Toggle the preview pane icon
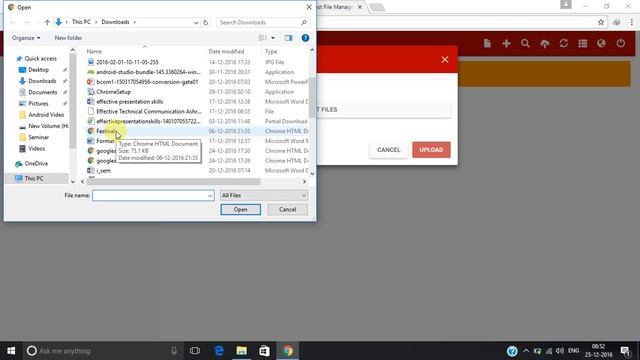 point(289,38)
